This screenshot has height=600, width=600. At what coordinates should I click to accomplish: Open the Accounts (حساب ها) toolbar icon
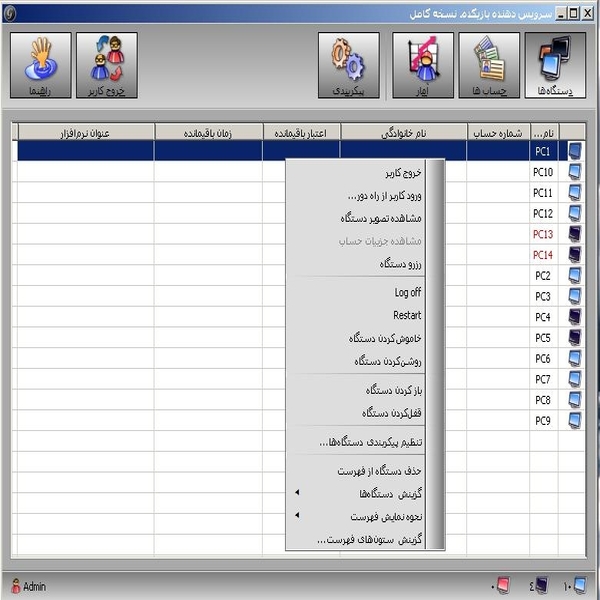(x=489, y=65)
